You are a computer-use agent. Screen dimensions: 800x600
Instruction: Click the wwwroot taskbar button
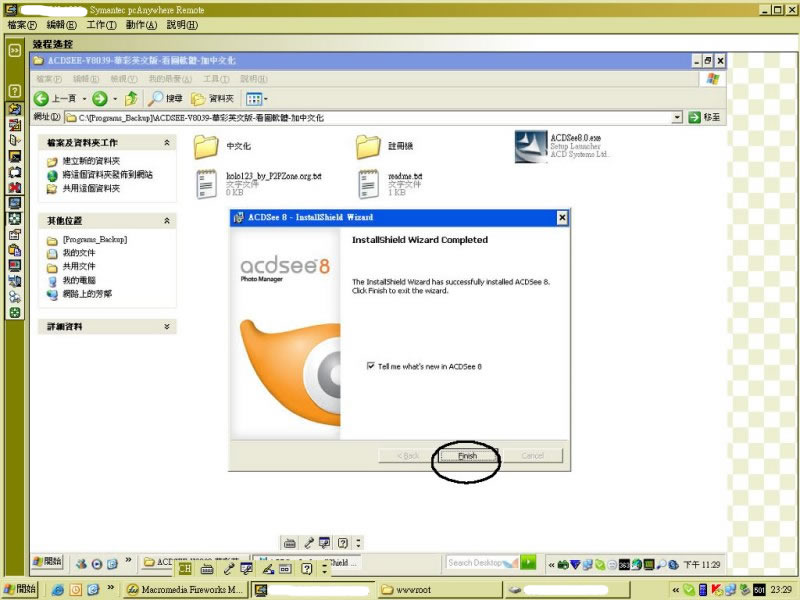click(440, 590)
